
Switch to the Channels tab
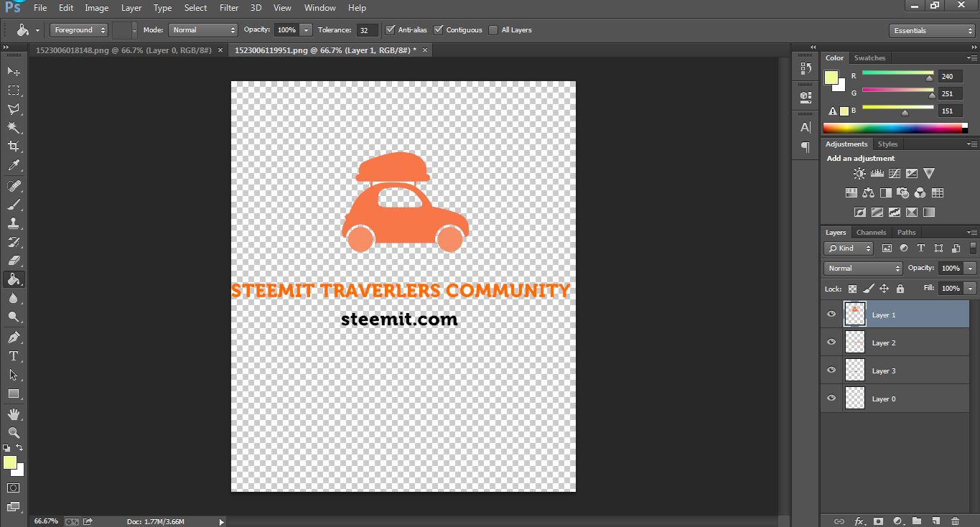(871, 233)
